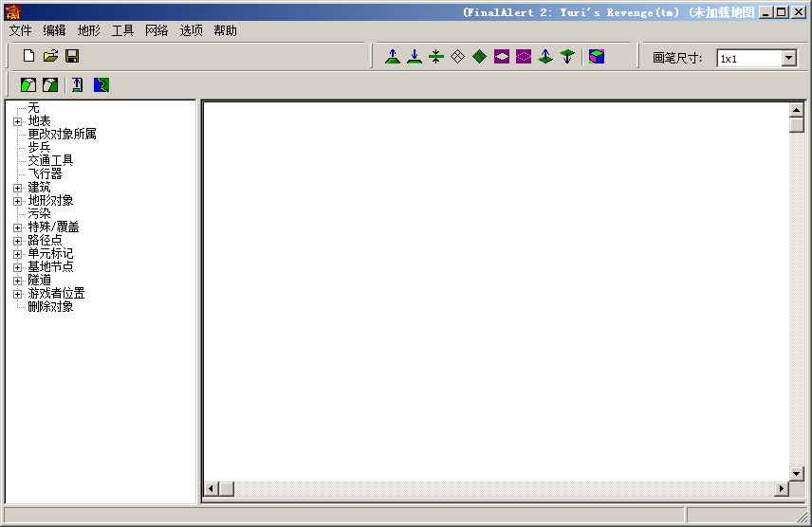
Task: Click the vertical scrollbar thumb in the map view
Action: 797,125
